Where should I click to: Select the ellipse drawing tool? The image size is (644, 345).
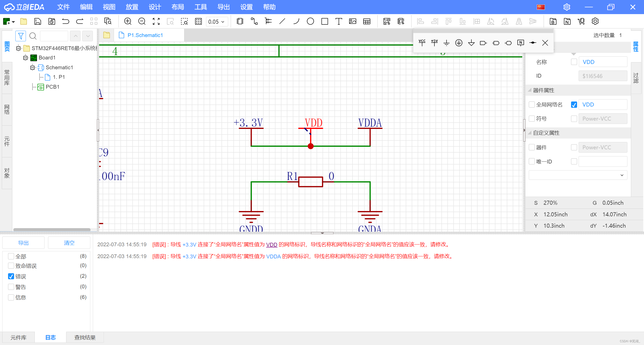(x=310, y=21)
